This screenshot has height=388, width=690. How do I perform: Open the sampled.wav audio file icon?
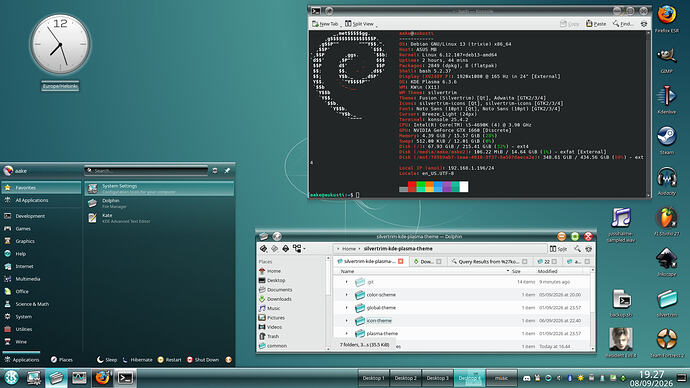tap(621, 218)
